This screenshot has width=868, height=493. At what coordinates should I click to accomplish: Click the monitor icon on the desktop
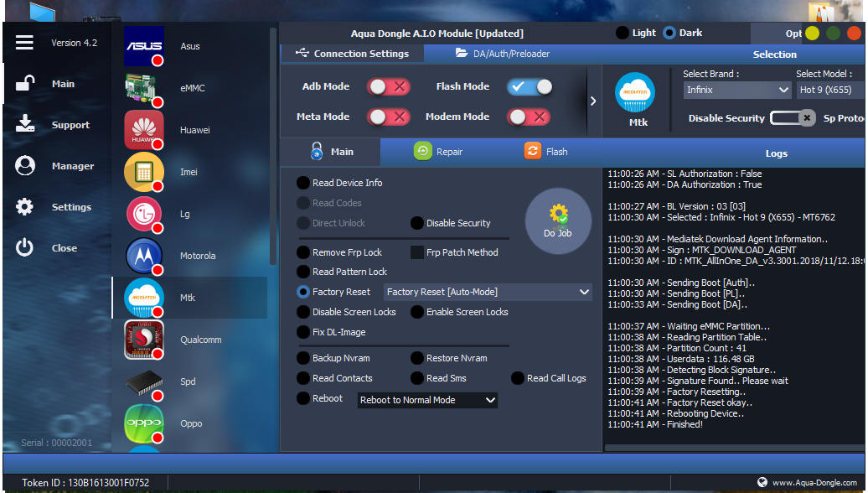point(42,13)
